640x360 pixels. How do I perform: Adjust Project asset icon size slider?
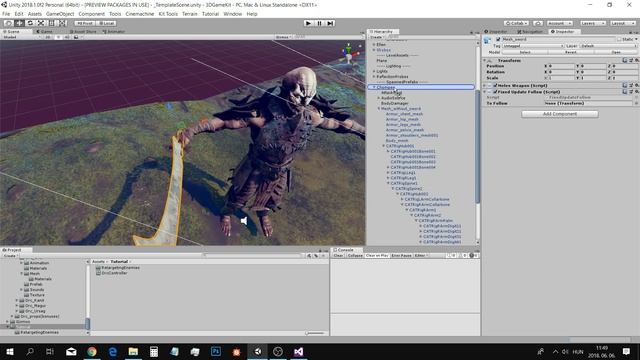tap(314, 333)
